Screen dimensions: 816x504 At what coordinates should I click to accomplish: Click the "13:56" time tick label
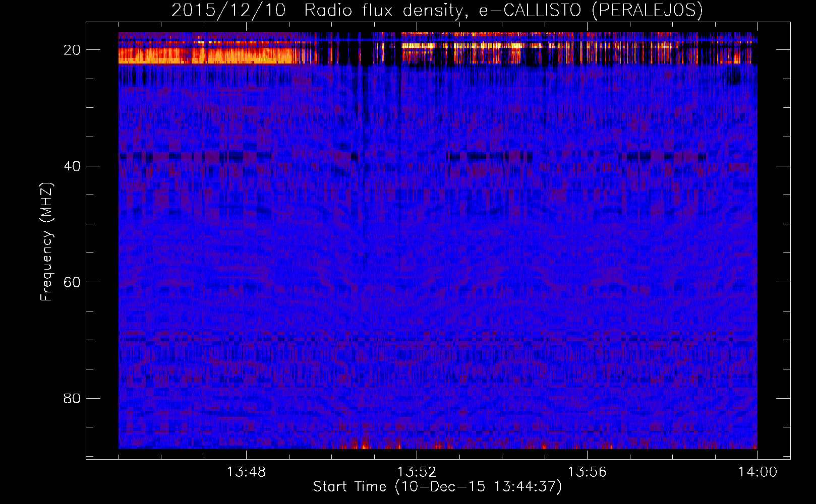[587, 472]
